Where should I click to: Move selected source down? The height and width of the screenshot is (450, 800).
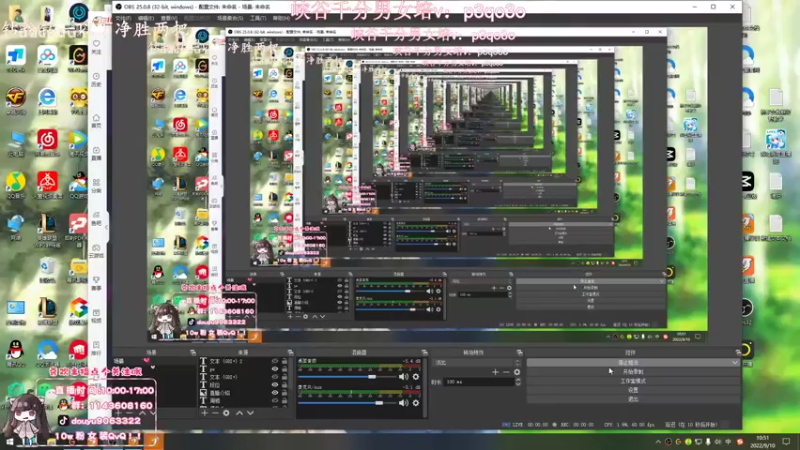pyautogui.click(x=250, y=413)
